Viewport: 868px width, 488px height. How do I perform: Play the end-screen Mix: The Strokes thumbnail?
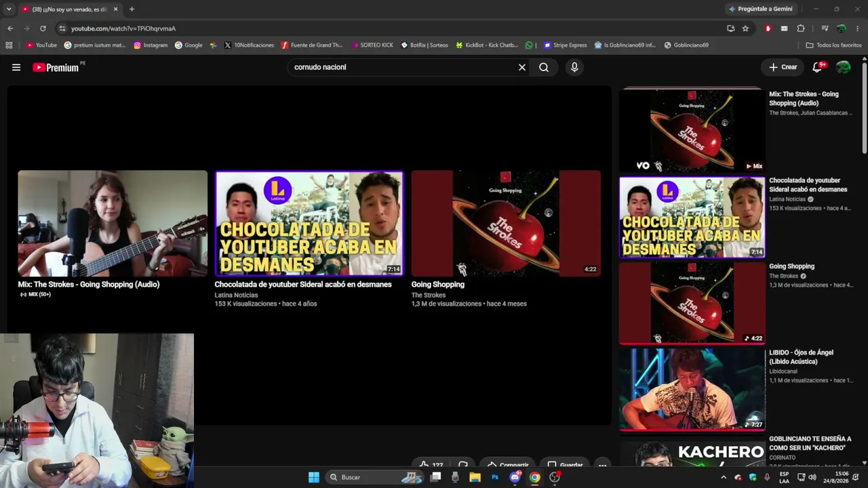113,223
